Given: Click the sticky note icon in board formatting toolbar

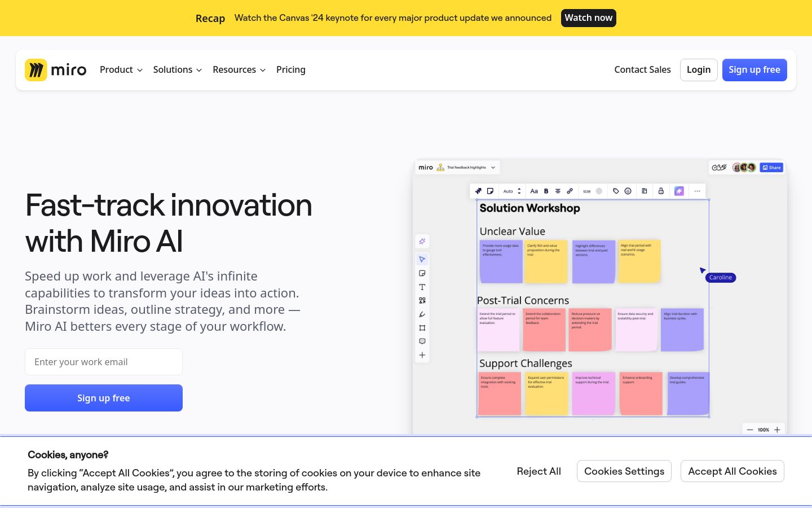Looking at the screenshot, I should point(490,191).
